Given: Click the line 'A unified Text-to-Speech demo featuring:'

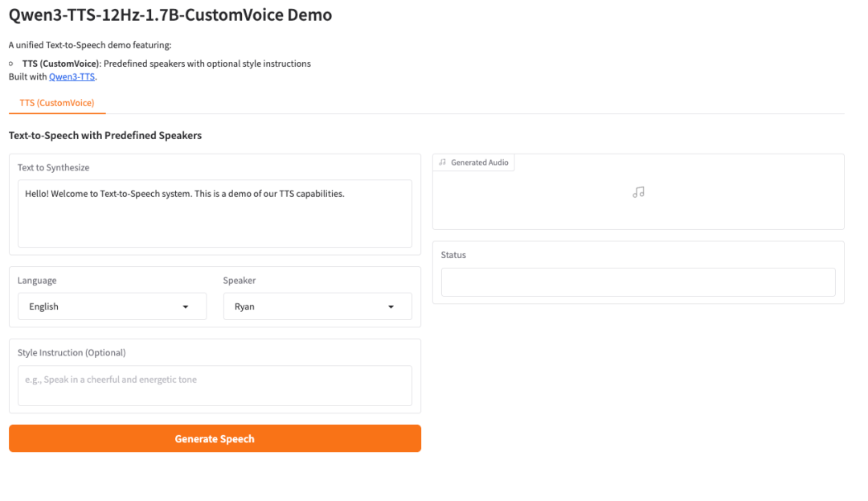Looking at the screenshot, I should 90,45.
